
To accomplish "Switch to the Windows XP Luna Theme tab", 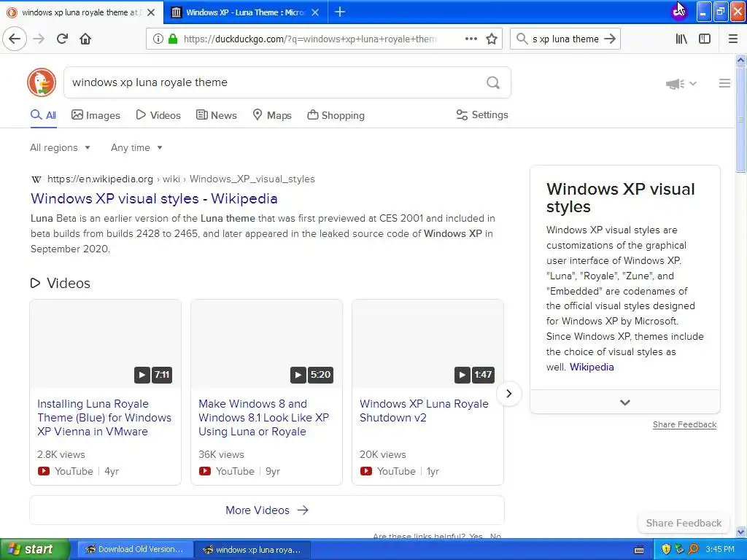I will pyautogui.click(x=245, y=12).
